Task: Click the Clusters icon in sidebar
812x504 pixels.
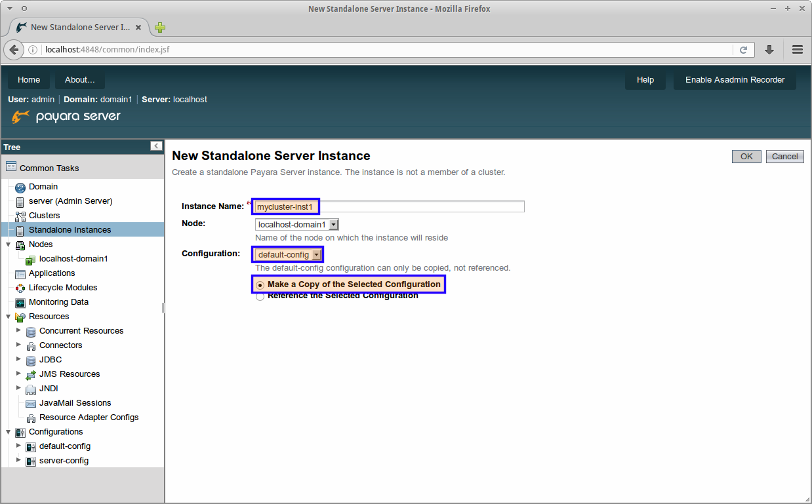Action: click(x=20, y=216)
